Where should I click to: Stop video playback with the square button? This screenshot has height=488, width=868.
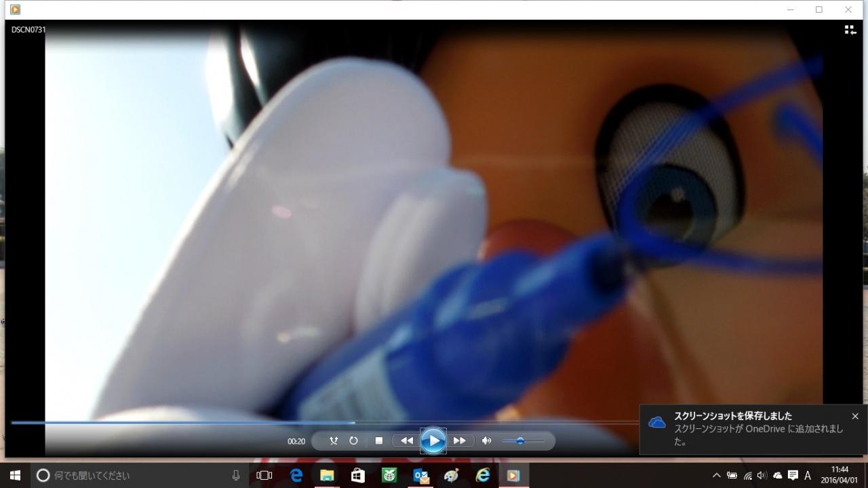379,440
